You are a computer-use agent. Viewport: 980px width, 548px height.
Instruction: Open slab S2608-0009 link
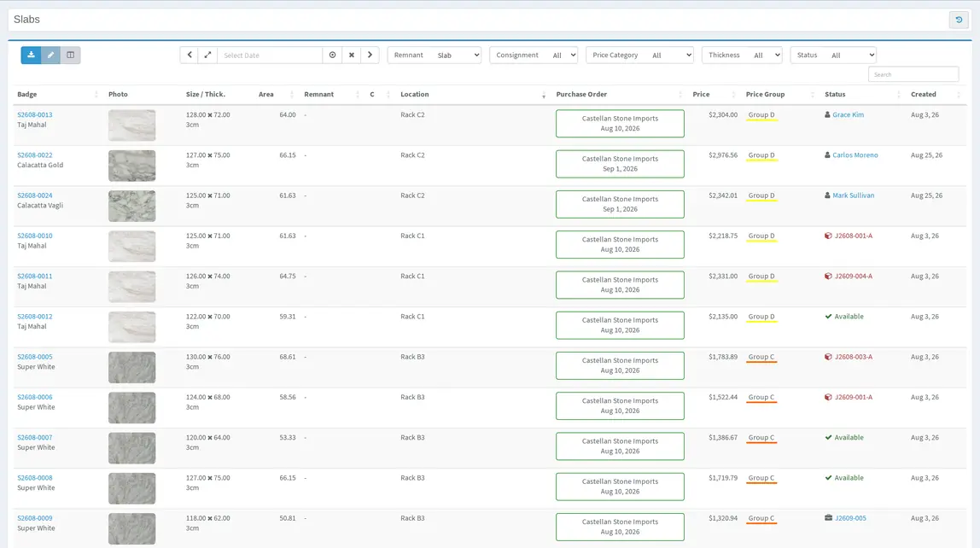click(x=35, y=518)
